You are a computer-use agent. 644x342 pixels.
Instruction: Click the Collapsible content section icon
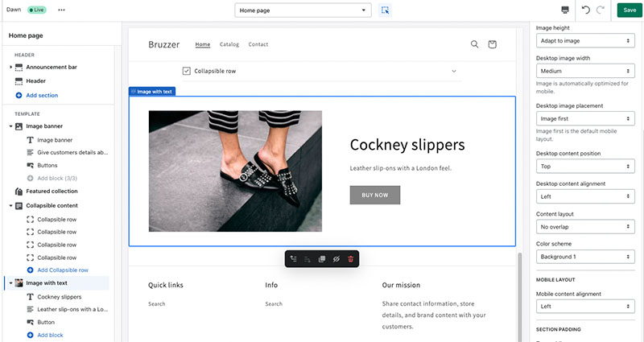click(x=19, y=206)
